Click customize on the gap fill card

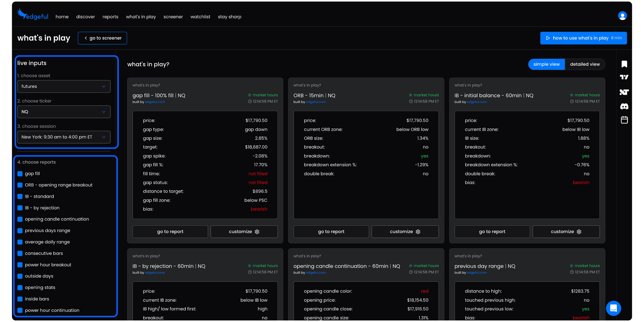click(x=244, y=232)
